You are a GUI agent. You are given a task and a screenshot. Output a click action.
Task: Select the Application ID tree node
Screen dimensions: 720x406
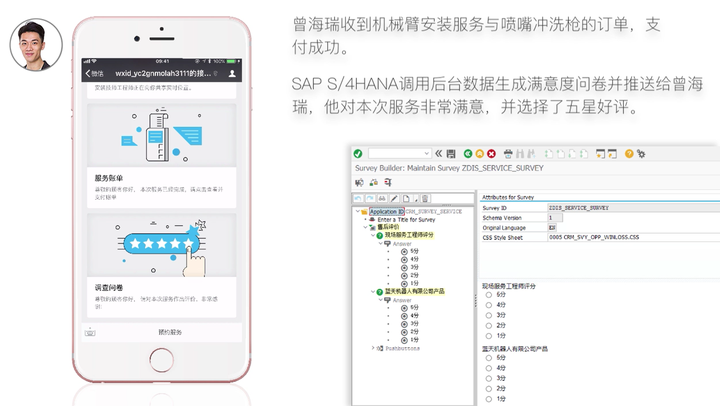click(x=387, y=211)
